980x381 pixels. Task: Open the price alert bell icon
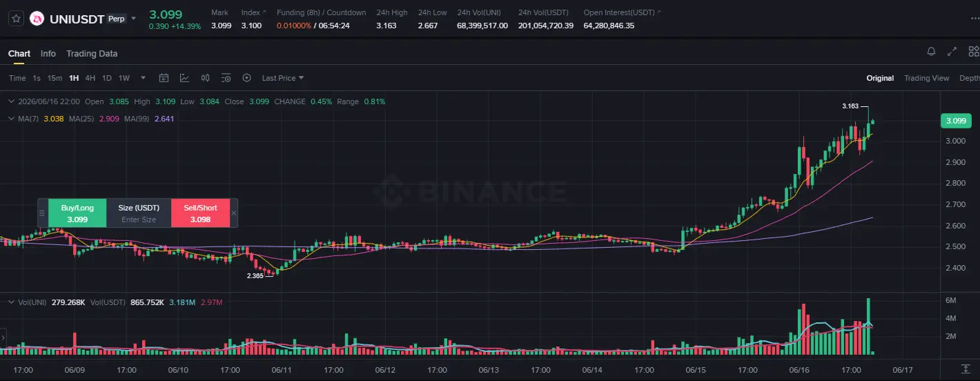[x=931, y=52]
